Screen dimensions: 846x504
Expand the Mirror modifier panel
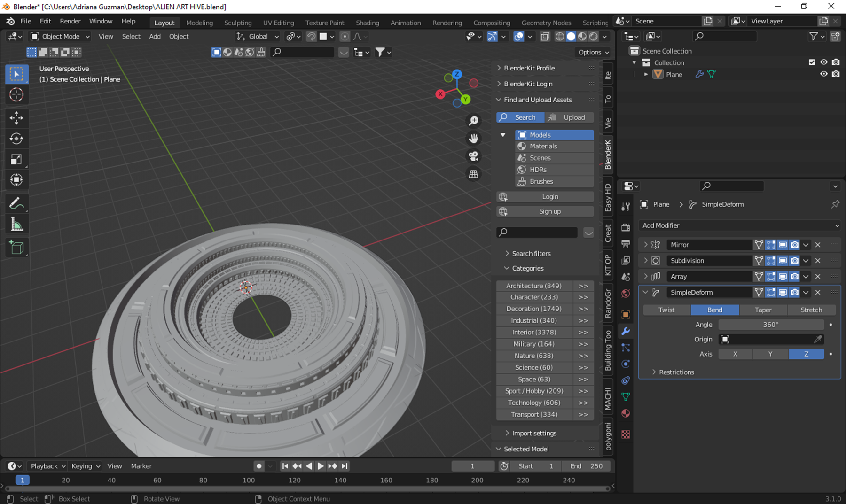point(645,245)
